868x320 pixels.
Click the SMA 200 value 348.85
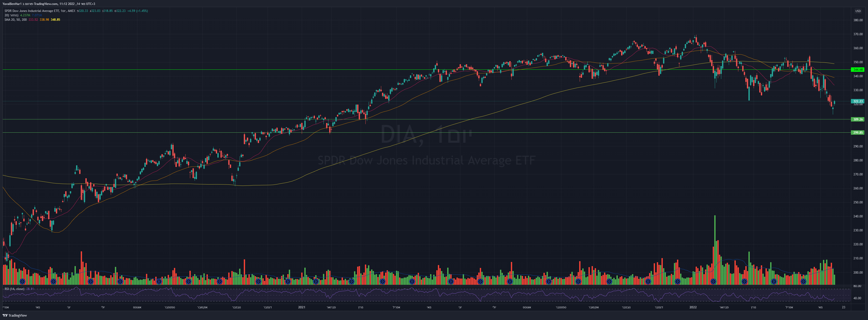tap(55, 19)
